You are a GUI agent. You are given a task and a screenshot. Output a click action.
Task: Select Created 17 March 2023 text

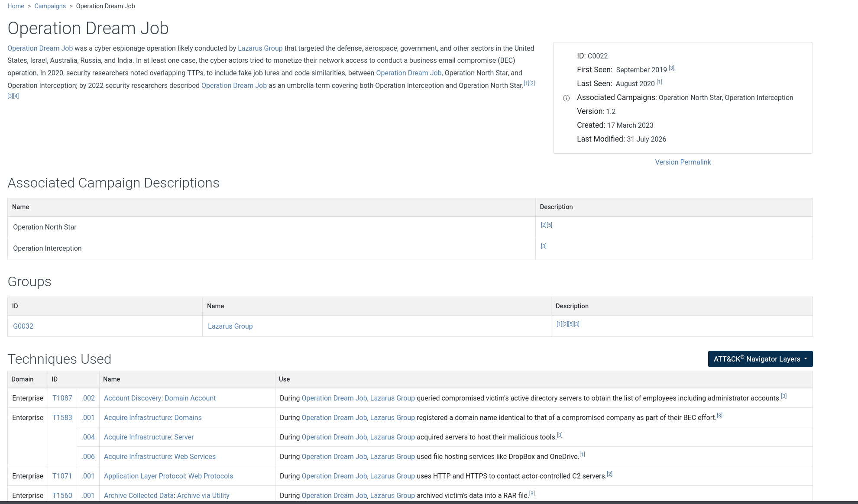(615, 125)
